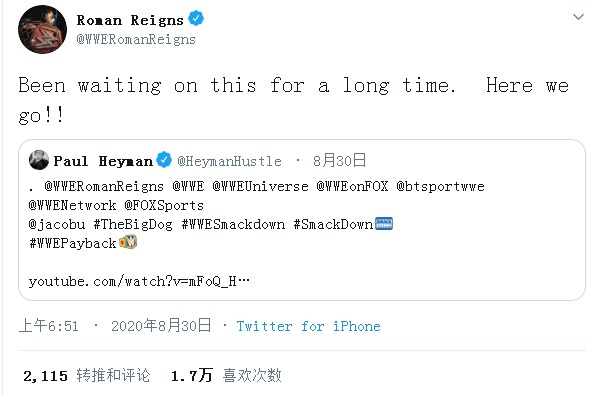View 2,115 转推和评论 list

[x=87, y=376]
